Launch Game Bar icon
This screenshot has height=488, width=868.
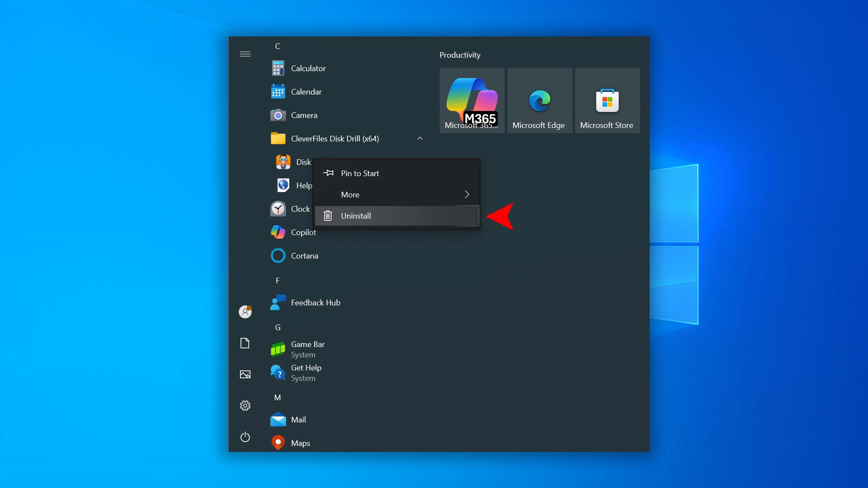(278, 349)
